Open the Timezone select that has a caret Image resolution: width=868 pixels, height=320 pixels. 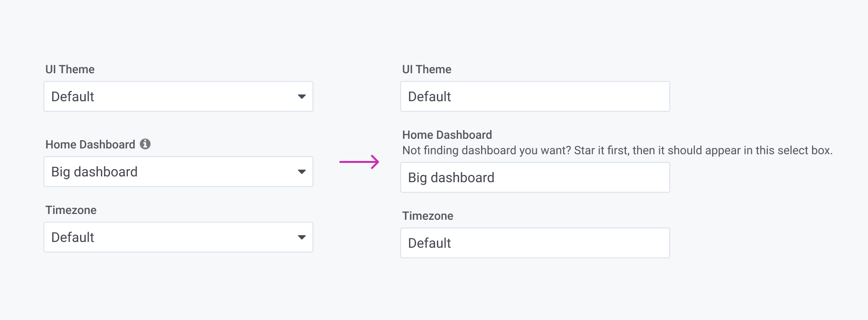click(x=178, y=238)
